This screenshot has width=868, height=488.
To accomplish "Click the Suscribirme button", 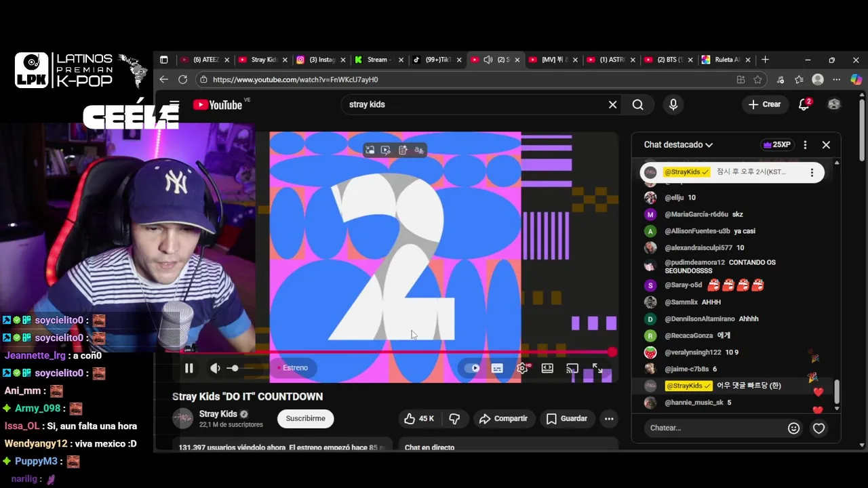I will point(305,419).
